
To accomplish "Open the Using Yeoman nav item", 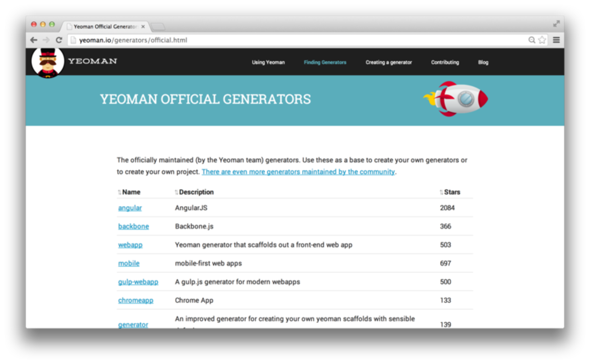I will 268,63.
